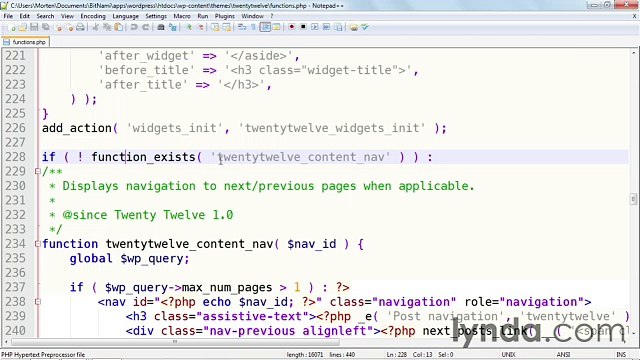Viewport: 640px width, 360px height.
Task: Collapse the nav fold marker at line 238
Action: [38, 302]
